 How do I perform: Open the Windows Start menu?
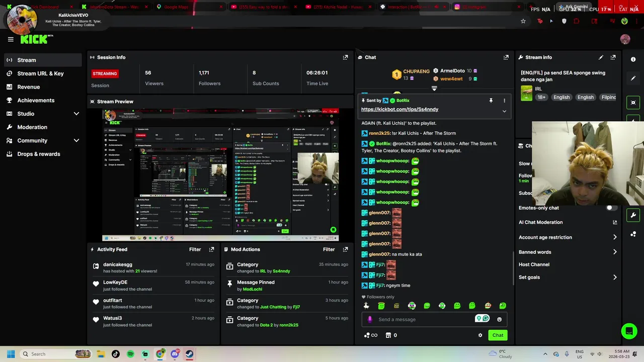click(x=11, y=354)
